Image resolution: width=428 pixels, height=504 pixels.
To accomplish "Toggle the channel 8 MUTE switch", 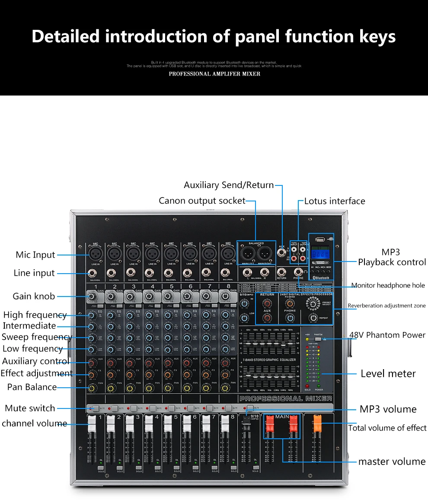I will click(x=229, y=408).
